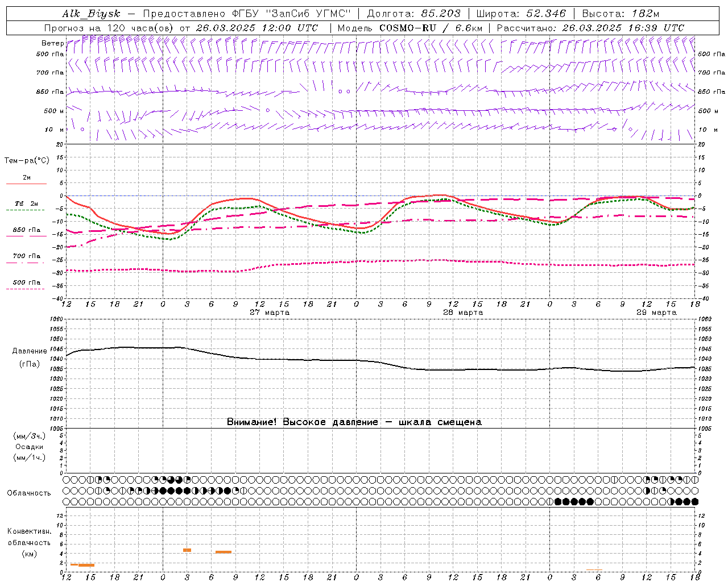Click the Модель COSMO-RU / 6.6км text

409,28
